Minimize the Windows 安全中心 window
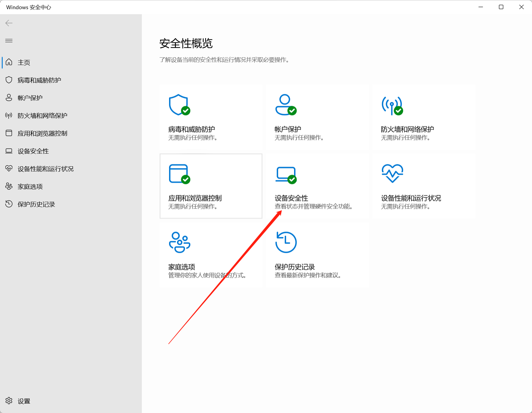This screenshot has width=532, height=413. [481, 7]
